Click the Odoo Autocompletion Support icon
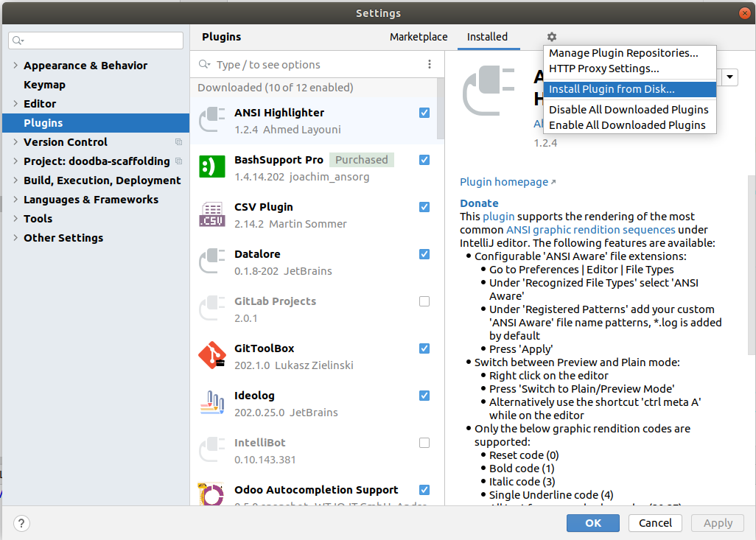The height and width of the screenshot is (540, 756). [x=212, y=494]
